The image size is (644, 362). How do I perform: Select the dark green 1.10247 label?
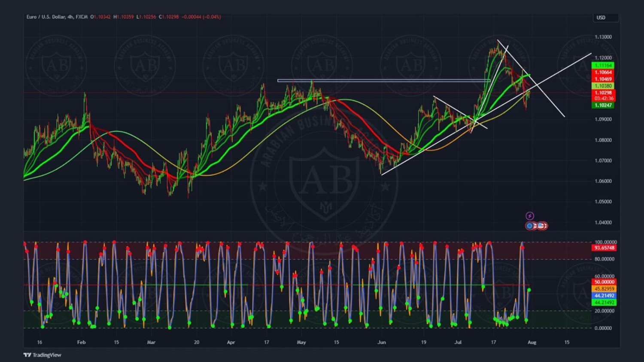click(x=603, y=105)
